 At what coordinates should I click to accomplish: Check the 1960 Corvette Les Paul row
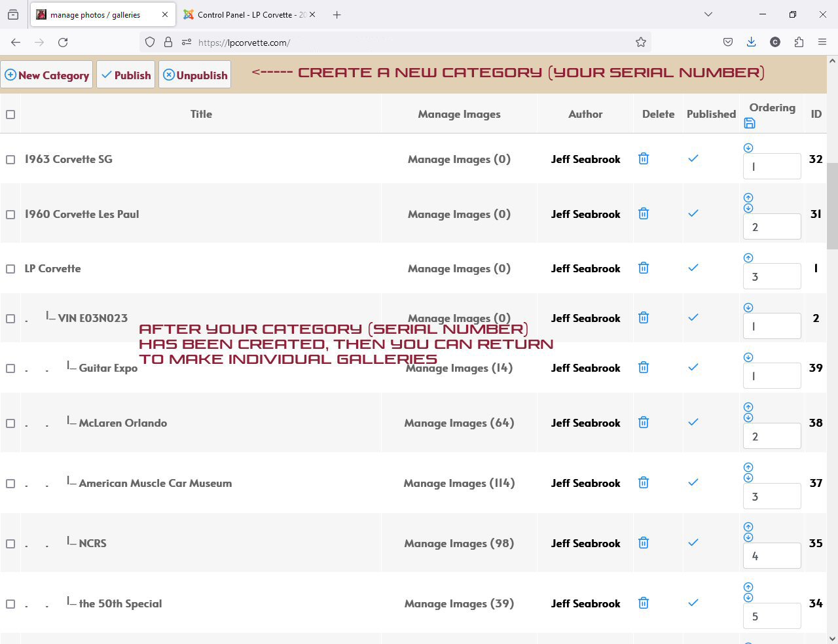tap(10, 215)
